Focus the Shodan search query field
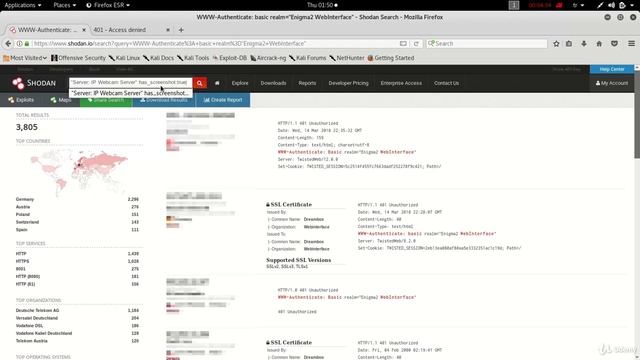Image resolution: width=640 pixels, height=360 pixels. coord(131,82)
